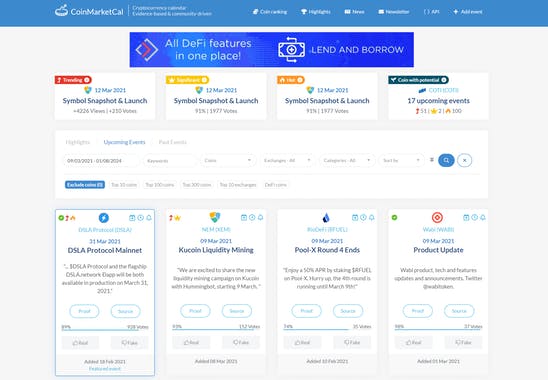Click the CoinMarketCal logo

point(89,11)
